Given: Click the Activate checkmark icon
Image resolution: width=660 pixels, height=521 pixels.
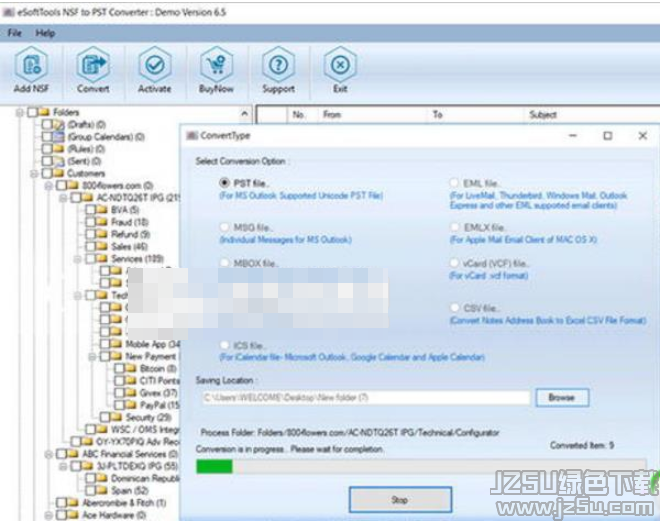Looking at the screenshot, I should point(155,65).
